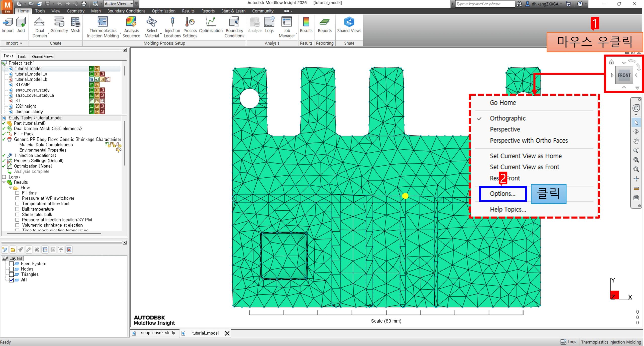Check the Feed System layer checkbox
Viewport: 644px width, 346px height.
coord(11,264)
